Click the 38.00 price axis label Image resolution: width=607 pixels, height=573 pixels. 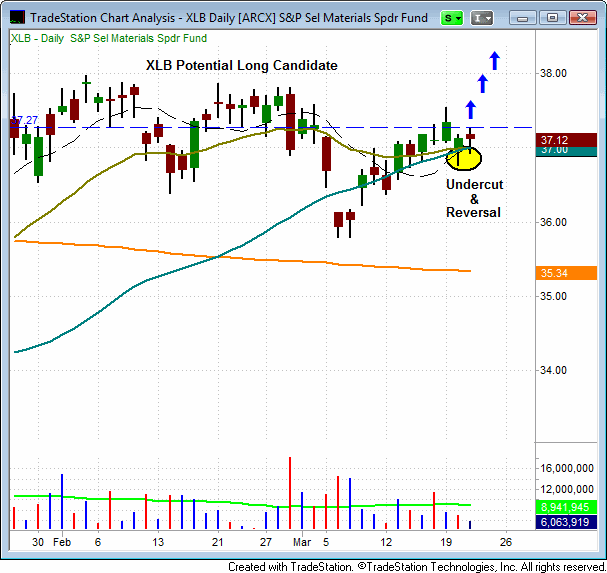point(553,73)
